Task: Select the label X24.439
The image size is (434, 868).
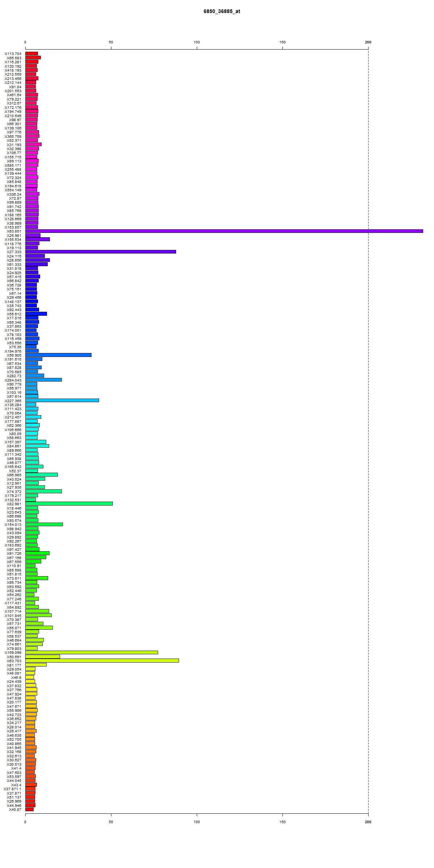Action: pyautogui.click(x=14, y=681)
